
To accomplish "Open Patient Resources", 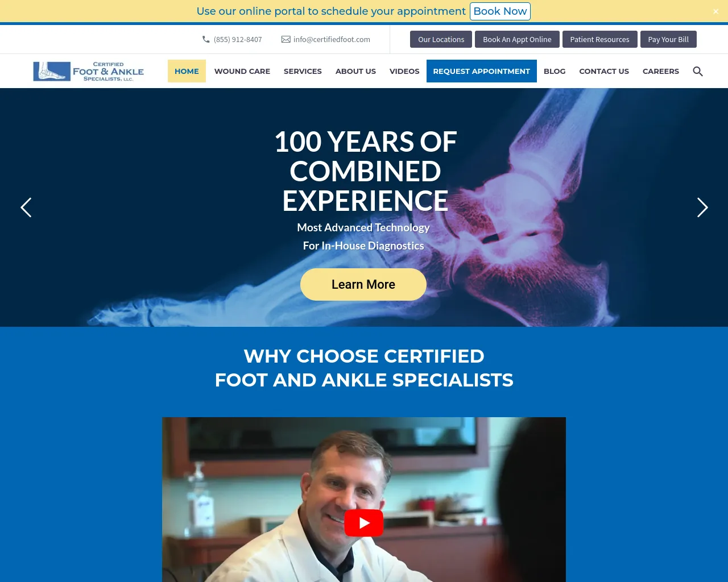I will tap(599, 39).
